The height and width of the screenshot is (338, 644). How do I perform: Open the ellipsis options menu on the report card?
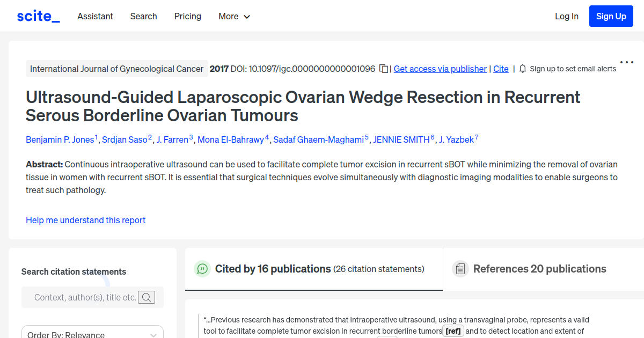(626, 62)
